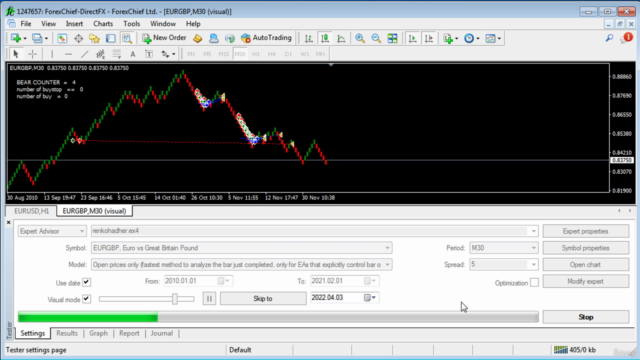Select the W1 timeframe button
Viewport: 640px width, 360px height.
click(x=304, y=54)
